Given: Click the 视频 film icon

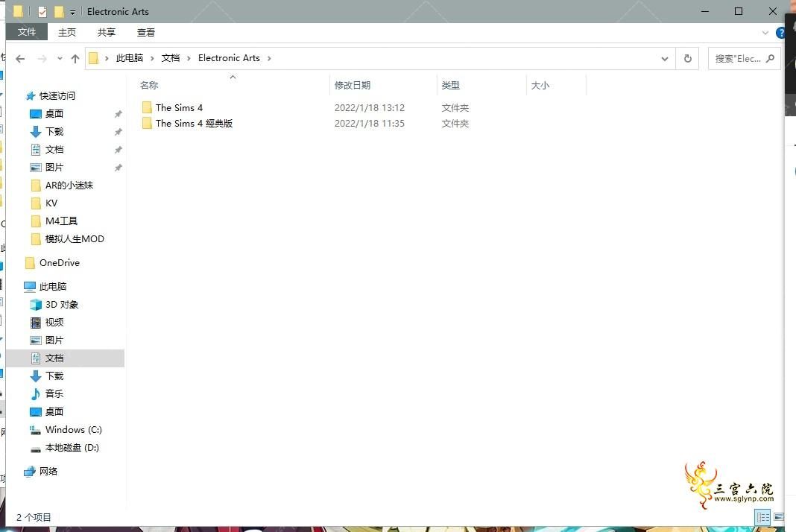Looking at the screenshot, I should tap(36, 323).
